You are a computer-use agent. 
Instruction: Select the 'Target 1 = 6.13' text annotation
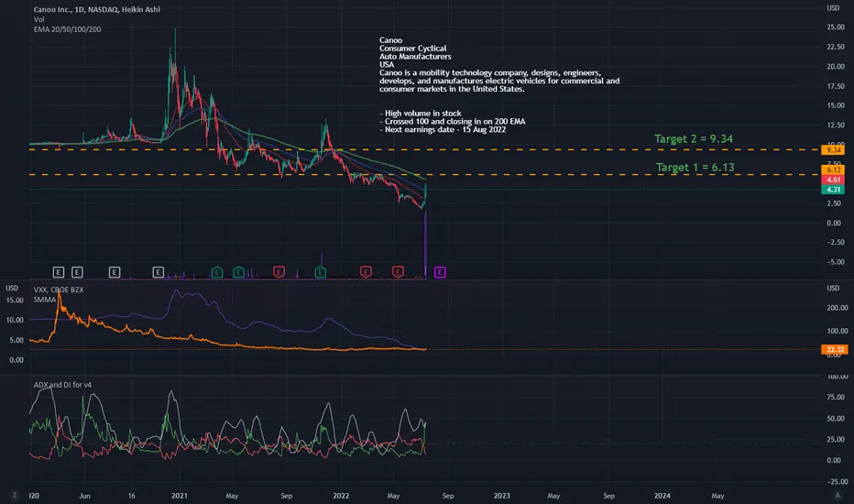coord(695,168)
